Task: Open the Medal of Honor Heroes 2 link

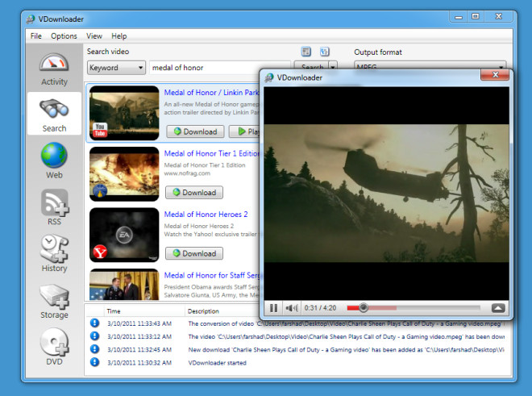Action: [206, 215]
